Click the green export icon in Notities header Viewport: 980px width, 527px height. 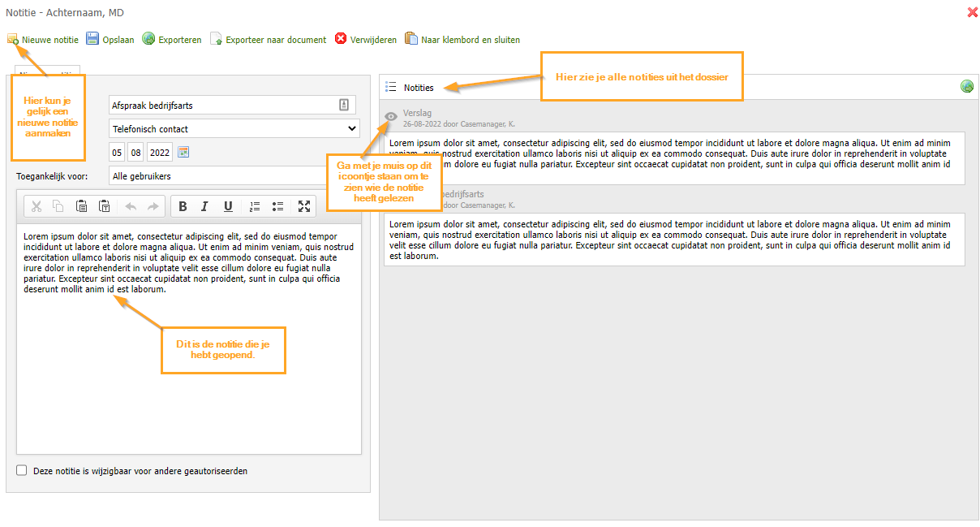(x=967, y=87)
